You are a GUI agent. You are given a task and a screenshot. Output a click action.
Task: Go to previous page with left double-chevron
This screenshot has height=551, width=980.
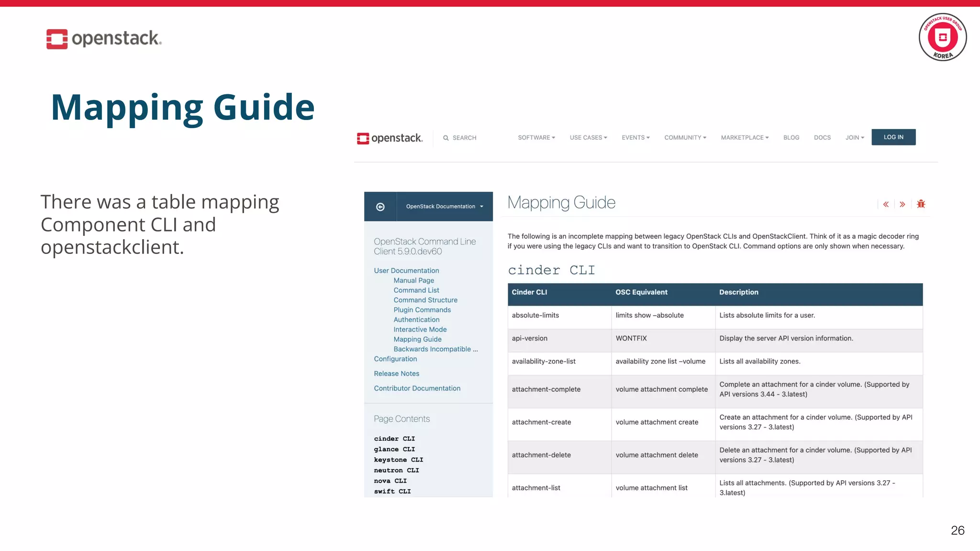point(886,204)
